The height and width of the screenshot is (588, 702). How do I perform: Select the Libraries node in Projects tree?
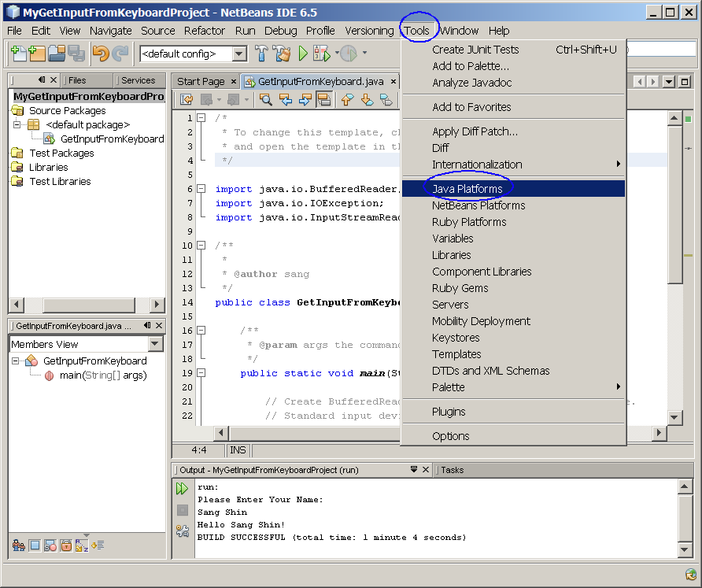coord(48,167)
